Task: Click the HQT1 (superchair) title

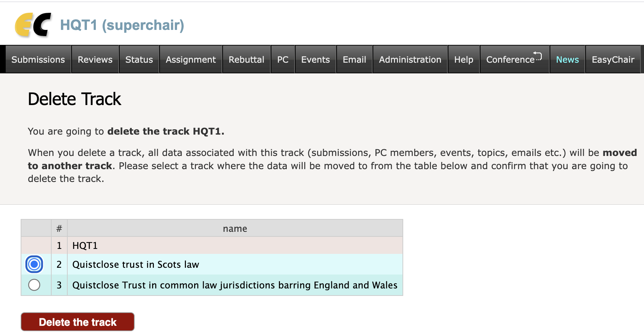Action: coord(122,25)
